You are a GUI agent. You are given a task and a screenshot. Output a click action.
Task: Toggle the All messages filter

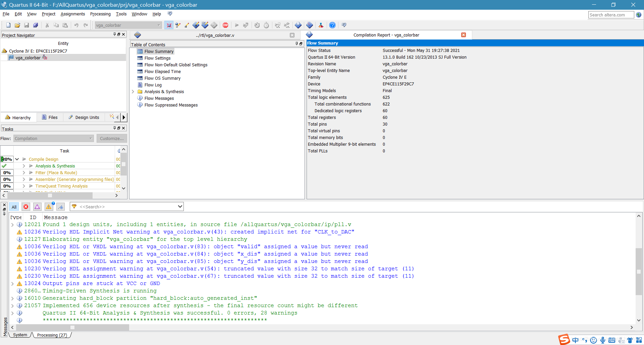tap(14, 207)
